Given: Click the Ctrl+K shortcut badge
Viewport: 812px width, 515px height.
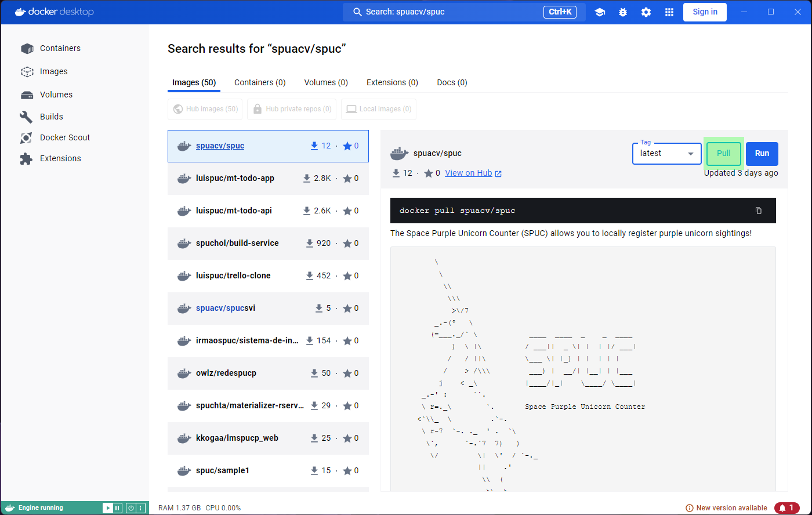Looking at the screenshot, I should click(x=560, y=12).
